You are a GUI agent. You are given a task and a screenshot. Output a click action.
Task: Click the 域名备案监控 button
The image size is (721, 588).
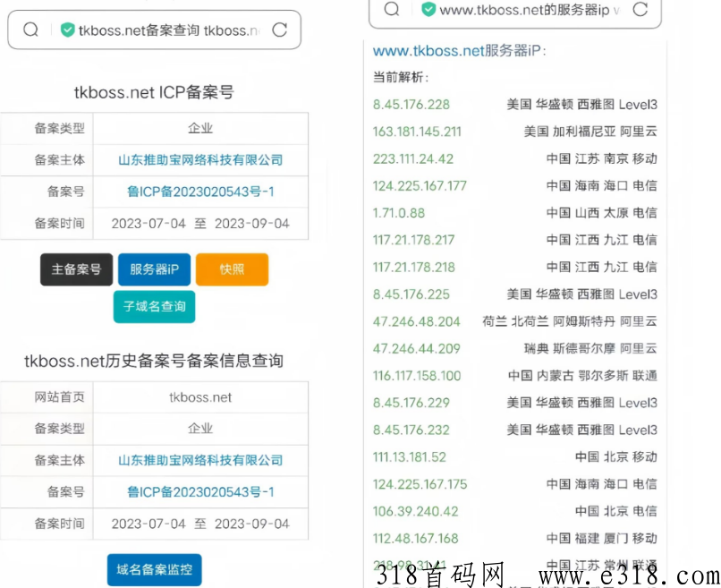click(154, 569)
